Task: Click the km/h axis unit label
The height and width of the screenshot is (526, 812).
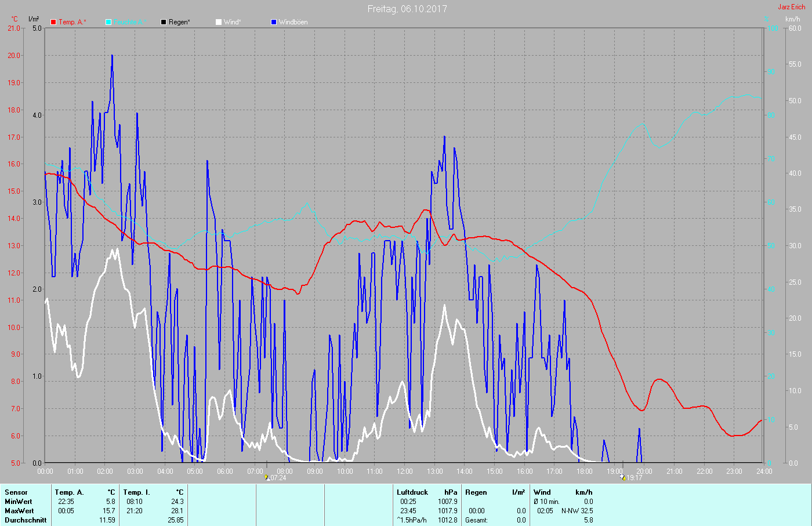Action: (792, 19)
